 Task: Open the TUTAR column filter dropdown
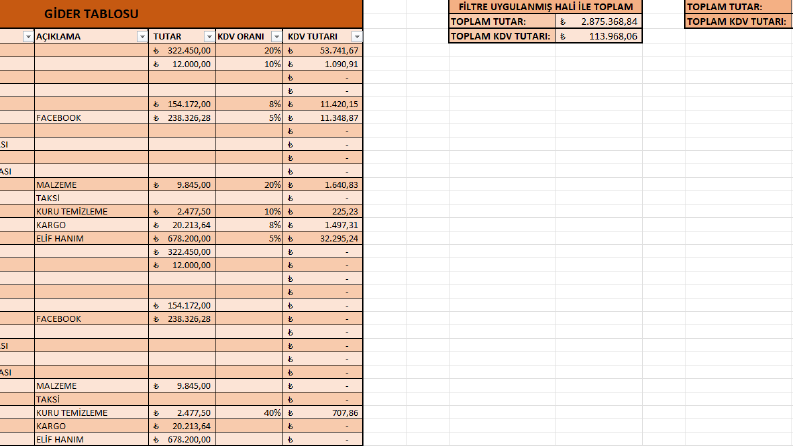[209, 36]
